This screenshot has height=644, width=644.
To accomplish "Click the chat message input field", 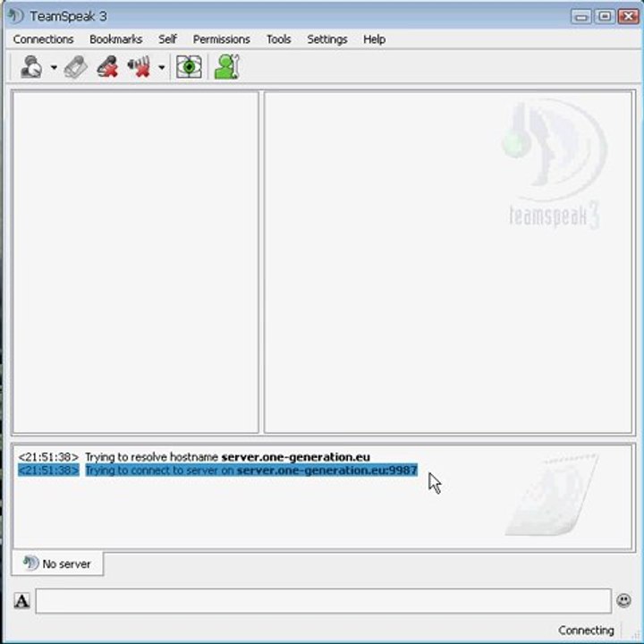I will (323, 600).
